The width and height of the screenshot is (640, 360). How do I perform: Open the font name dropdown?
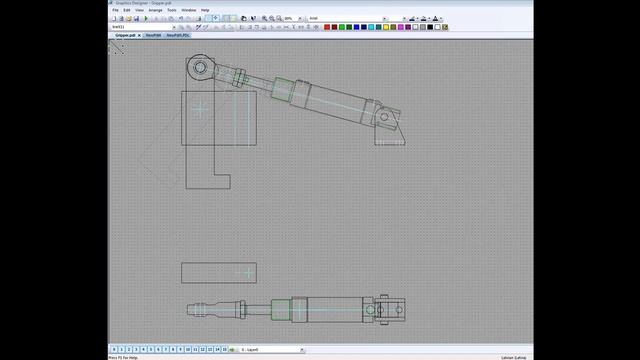[385, 19]
